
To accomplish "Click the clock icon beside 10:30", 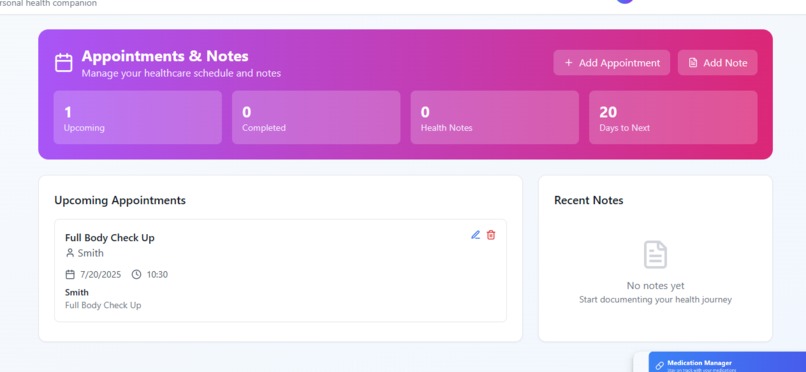I will (x=136, y=274).
